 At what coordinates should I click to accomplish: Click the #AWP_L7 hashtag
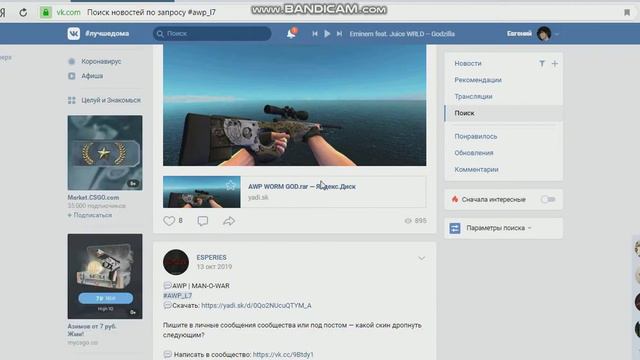(x=177, y=296)
